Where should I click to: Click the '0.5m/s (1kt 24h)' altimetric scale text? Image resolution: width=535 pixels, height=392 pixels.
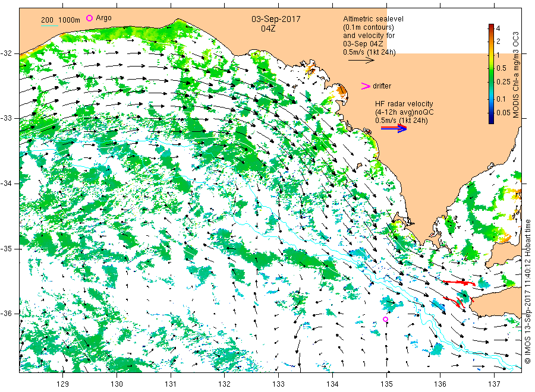tap(370, 52)
